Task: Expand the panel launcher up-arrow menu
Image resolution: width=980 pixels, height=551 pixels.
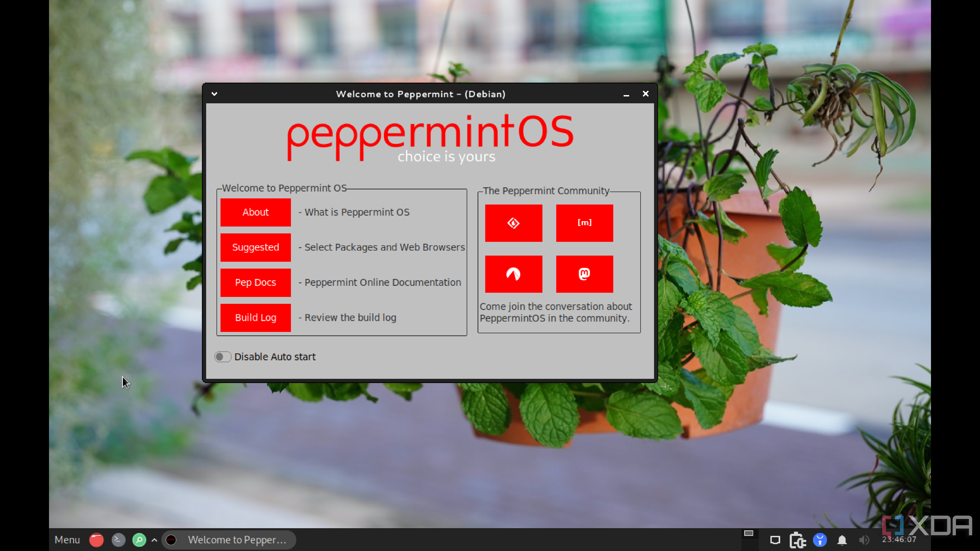Action: (154, 540)
